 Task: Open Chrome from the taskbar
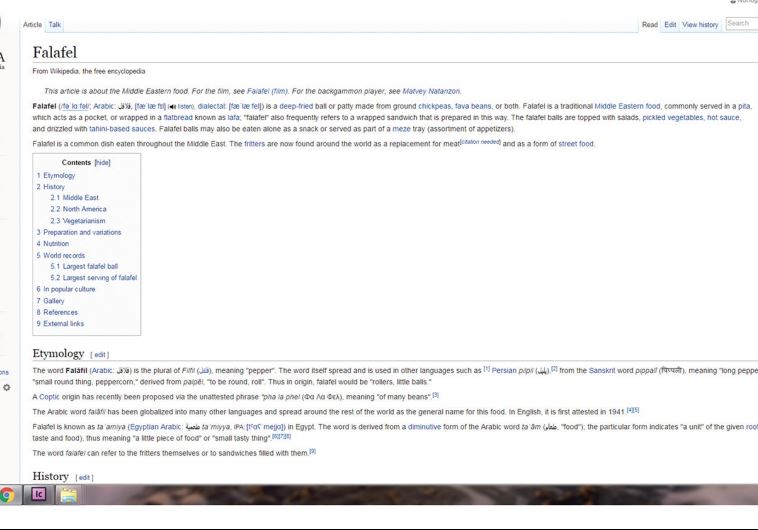(x=7, y=494)
